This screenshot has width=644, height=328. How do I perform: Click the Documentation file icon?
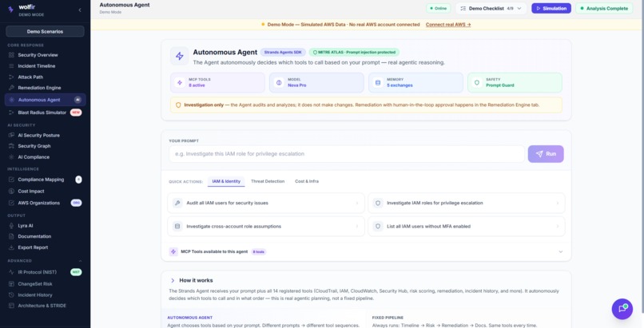[11, 236]
